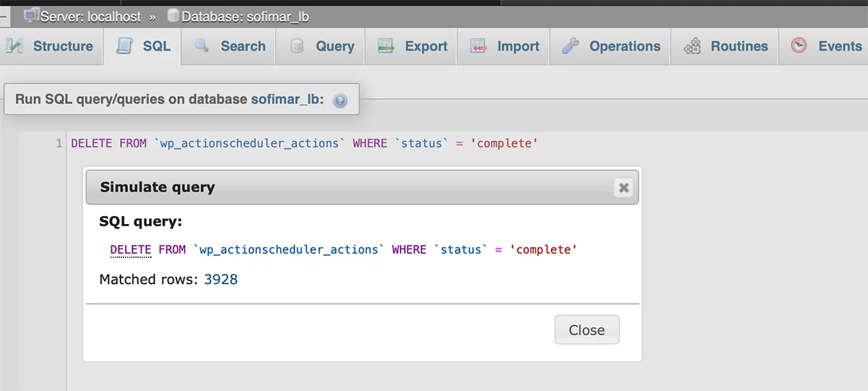This screenshot has height=391, width=868.
Task: Click the Import tab icon
Action: 478,46
